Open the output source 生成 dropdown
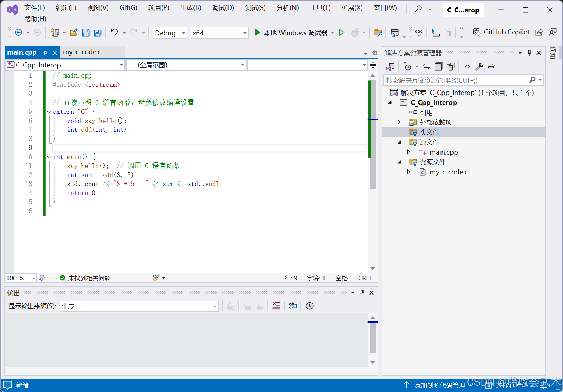The width and height of the screenshot is (563, 392). (x=139, y=306)
